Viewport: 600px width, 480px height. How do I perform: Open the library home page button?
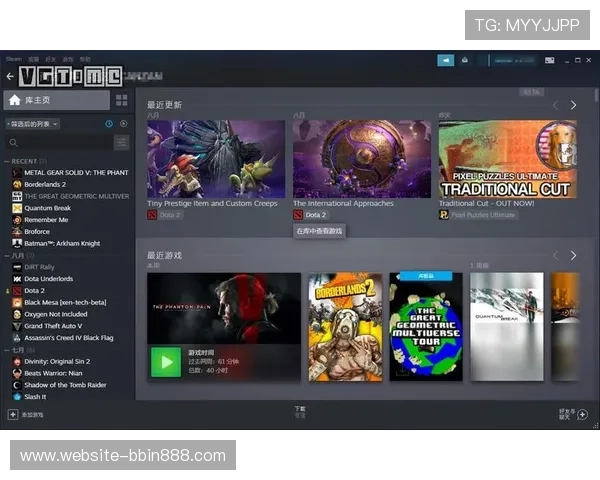pos(56,100)
